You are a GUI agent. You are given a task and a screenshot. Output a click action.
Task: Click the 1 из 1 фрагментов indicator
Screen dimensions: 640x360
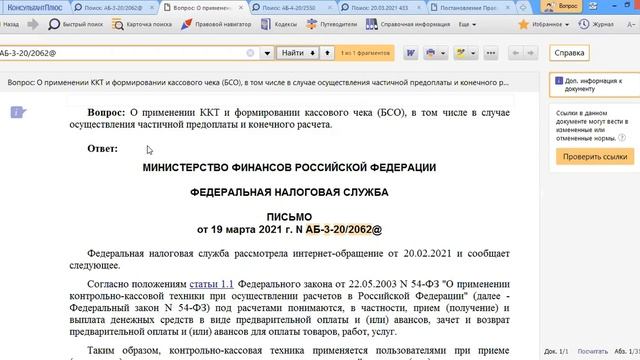tap(365, 53)
